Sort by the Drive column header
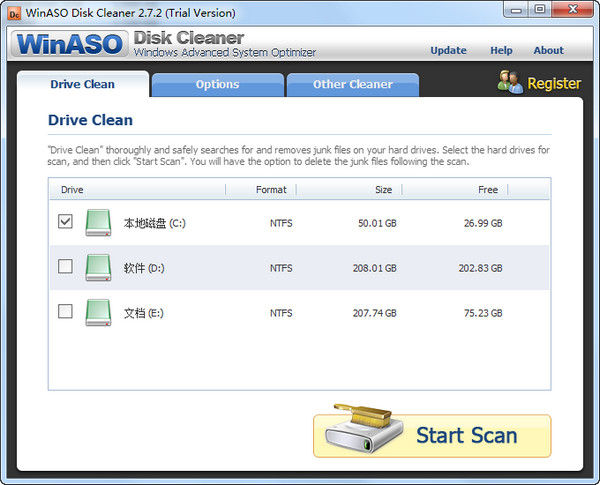 coord(138,189)
